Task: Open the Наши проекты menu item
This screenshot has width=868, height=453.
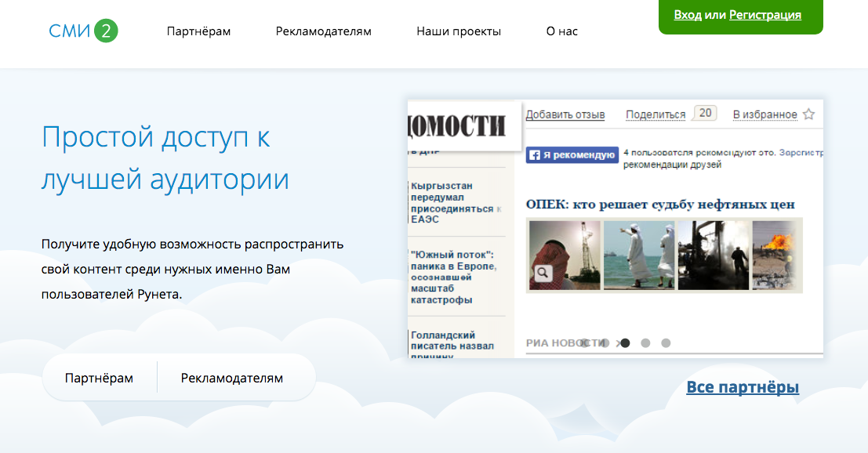Action: (x=459, y=31)
